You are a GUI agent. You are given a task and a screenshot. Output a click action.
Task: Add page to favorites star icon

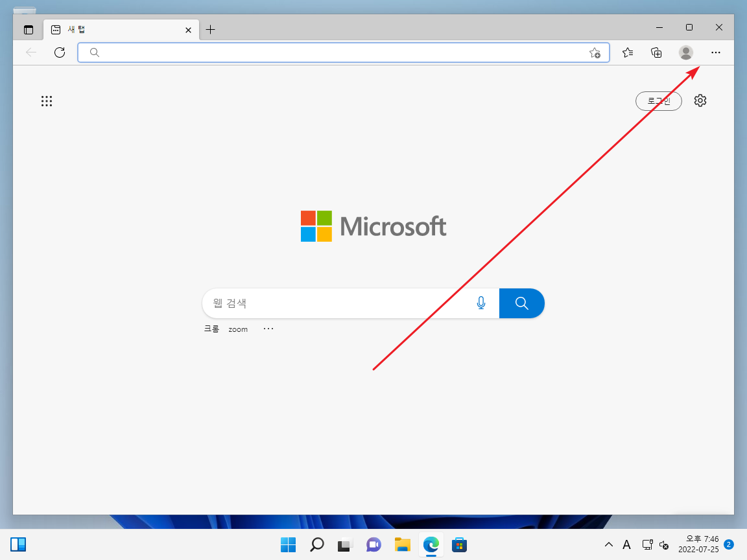pos(595,53)
